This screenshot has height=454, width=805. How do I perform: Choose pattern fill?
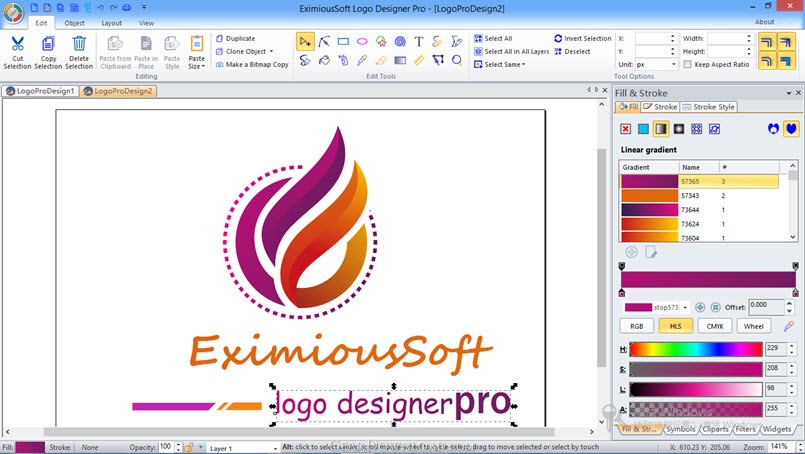[x=697, y=129]
